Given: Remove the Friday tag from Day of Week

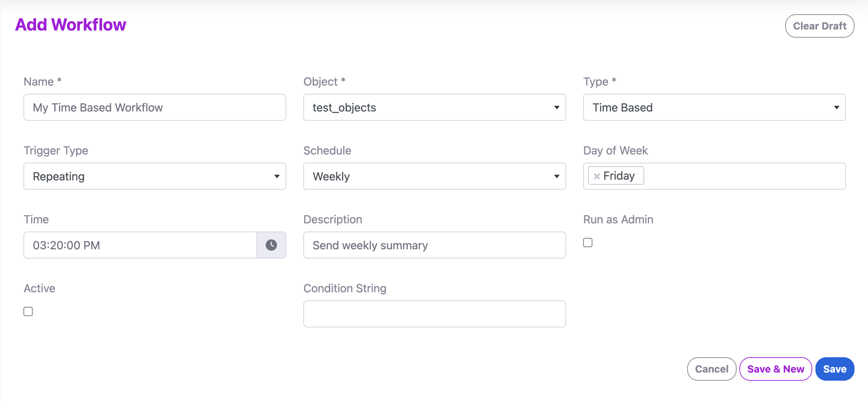Looking at the screenshot, I should point(597,175).
